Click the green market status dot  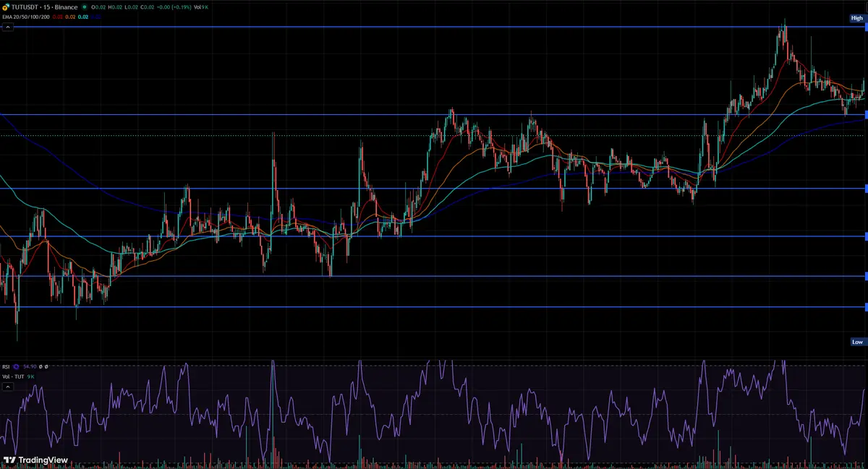point(84,7)
